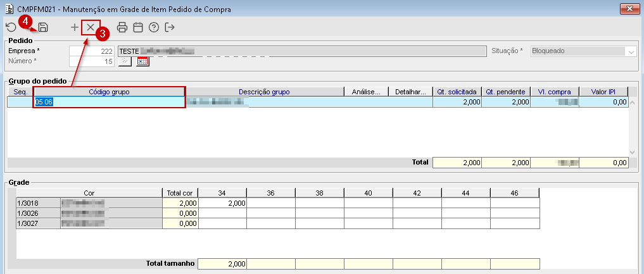Screen dimensions: 644x274
Task: Click the size 40 column header
Action: coord(369,193)
